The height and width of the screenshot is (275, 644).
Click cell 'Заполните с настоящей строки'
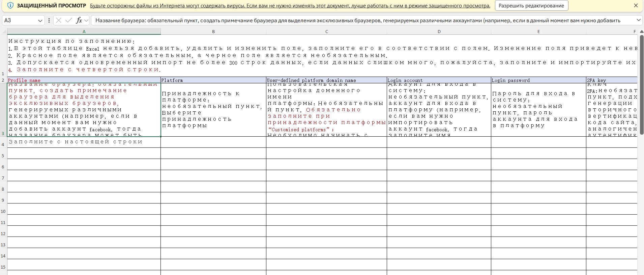pos(84,142)
